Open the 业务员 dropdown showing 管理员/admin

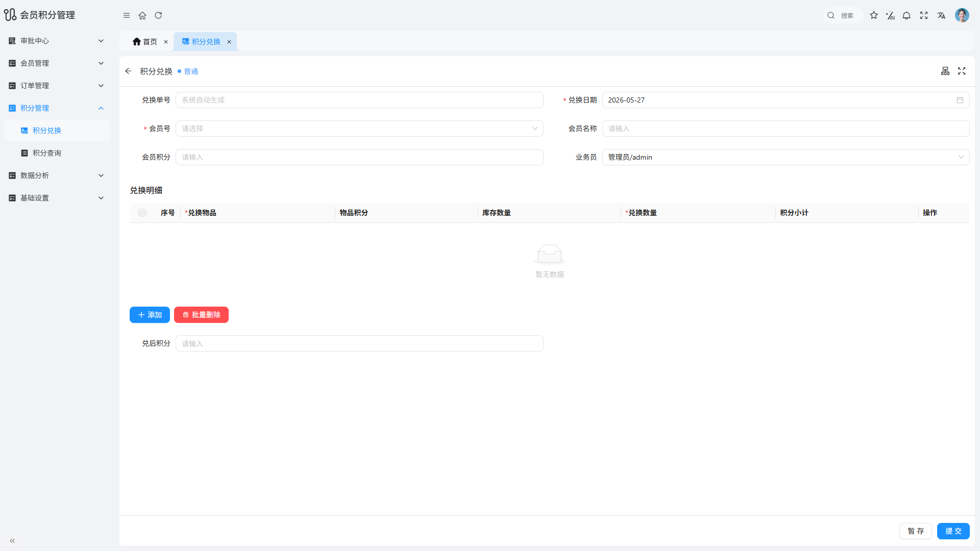tap(786, 157)
